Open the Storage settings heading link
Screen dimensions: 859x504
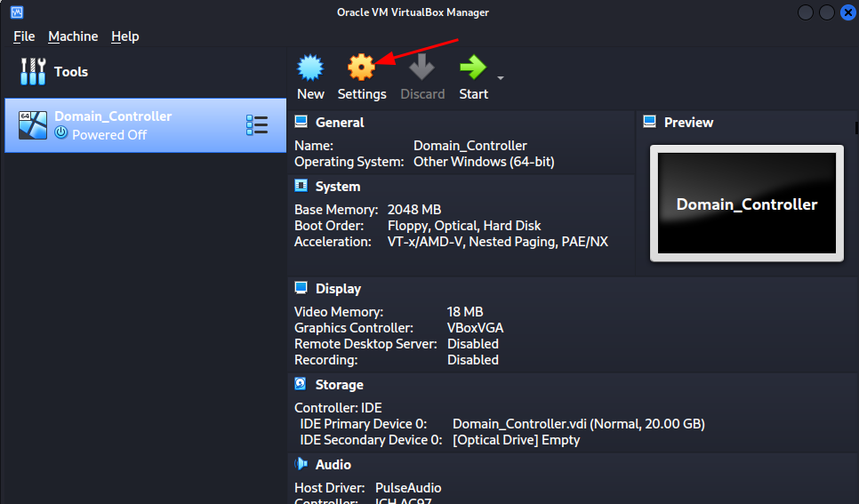coord(339,385)
